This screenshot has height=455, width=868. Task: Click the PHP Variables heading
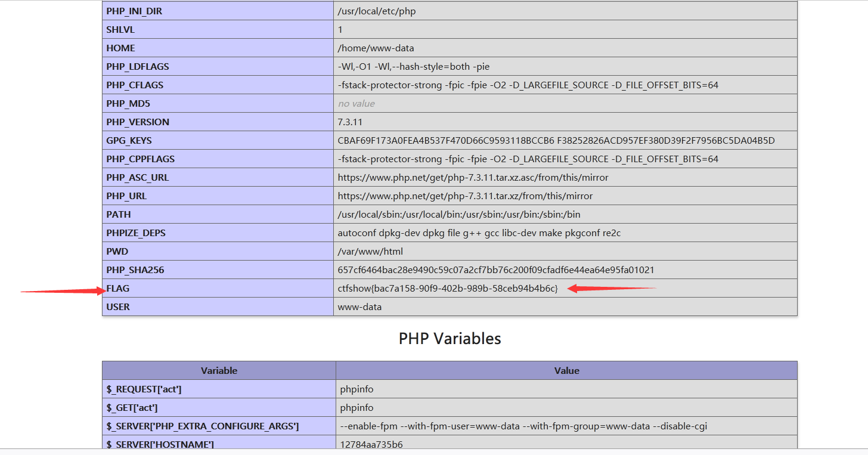[x=449, y=339]
